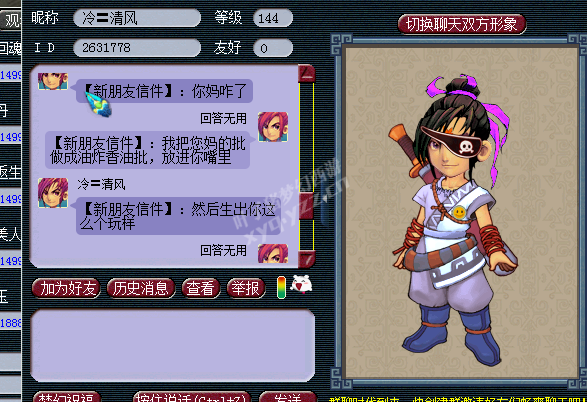Screen dimensions: 587x402
Task: Click the message input text area
Action: (x=173, y=345)
